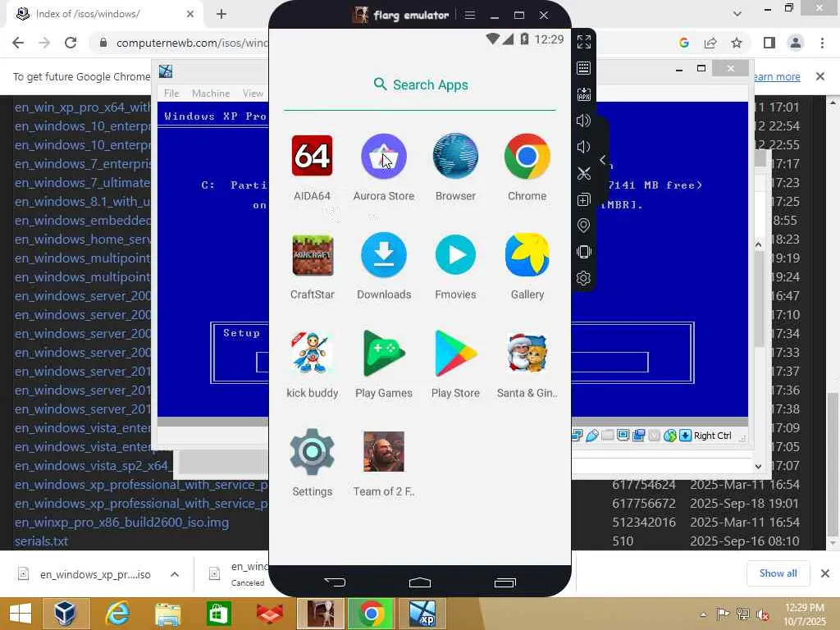Increase emulator volume
This screenshot has width=840, height=630.
click(x=584, y=121)
